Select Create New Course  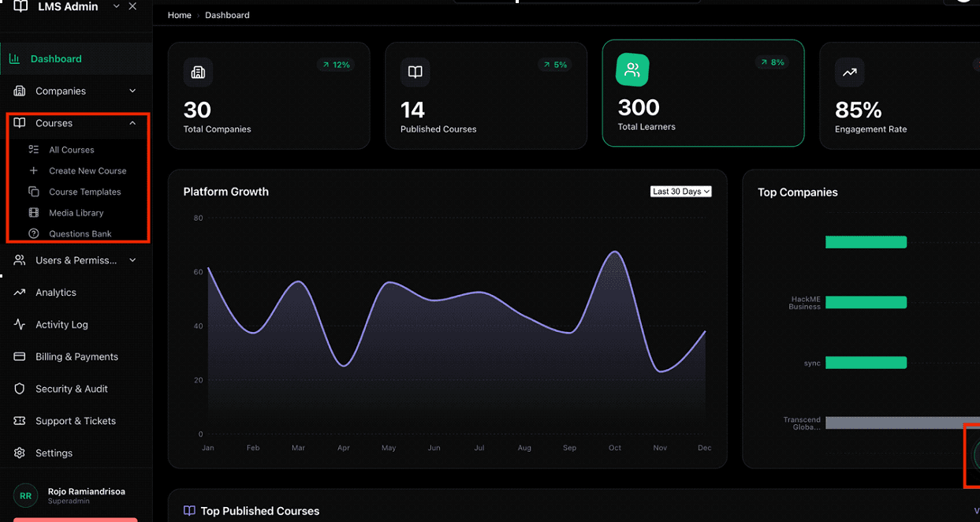point(88,171)
